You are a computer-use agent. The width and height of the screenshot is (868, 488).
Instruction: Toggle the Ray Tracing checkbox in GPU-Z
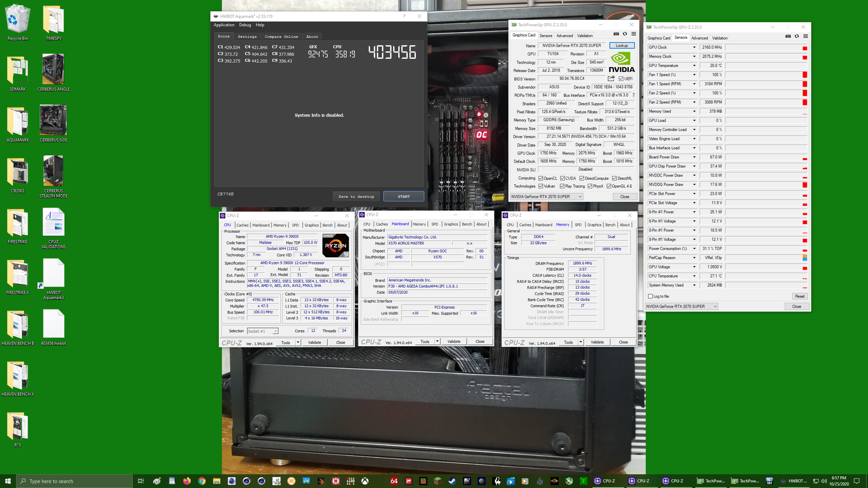coord(562,186)
